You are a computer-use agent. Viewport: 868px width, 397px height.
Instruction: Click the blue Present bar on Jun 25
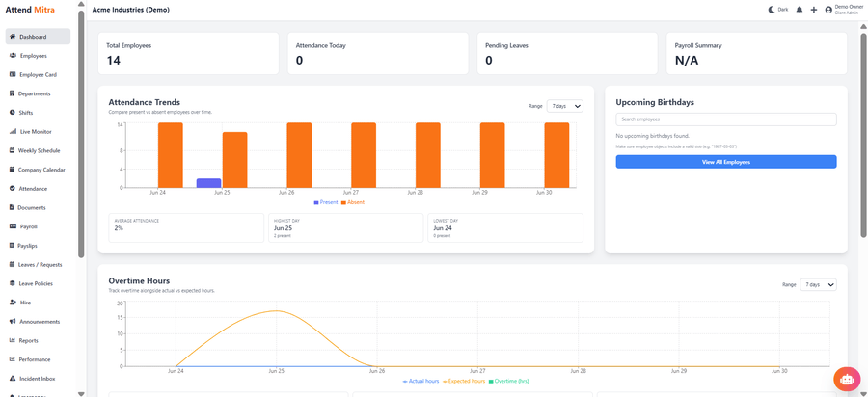[x=208, y=183]
